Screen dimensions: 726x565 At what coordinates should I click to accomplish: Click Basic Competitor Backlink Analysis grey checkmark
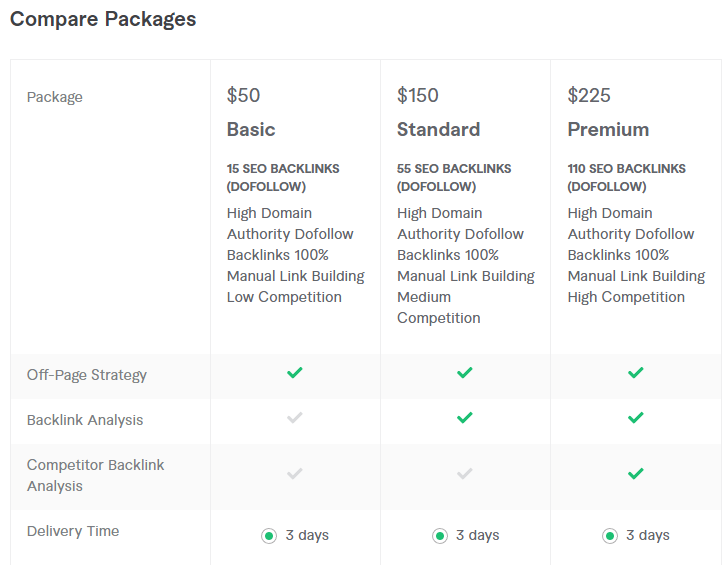click(294, 474)
